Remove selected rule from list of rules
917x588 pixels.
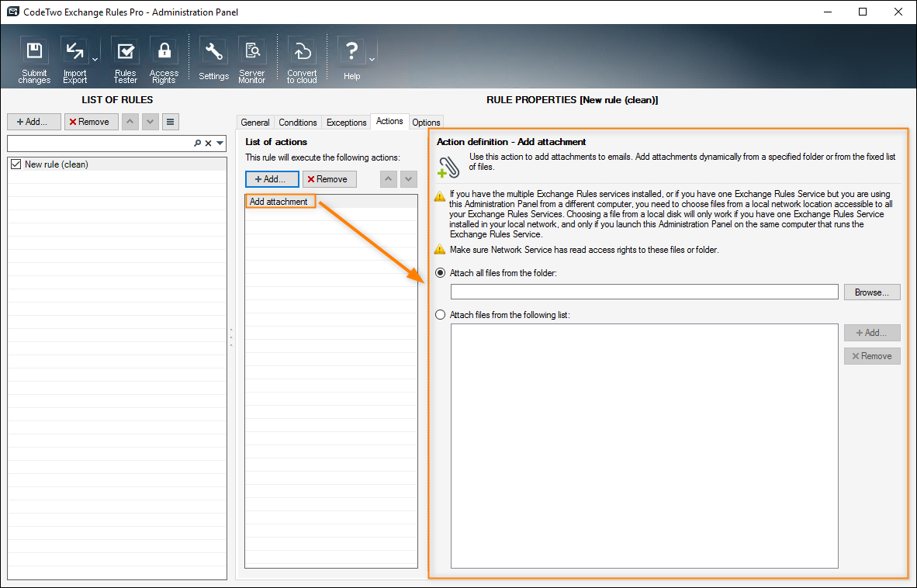point(92,122)
